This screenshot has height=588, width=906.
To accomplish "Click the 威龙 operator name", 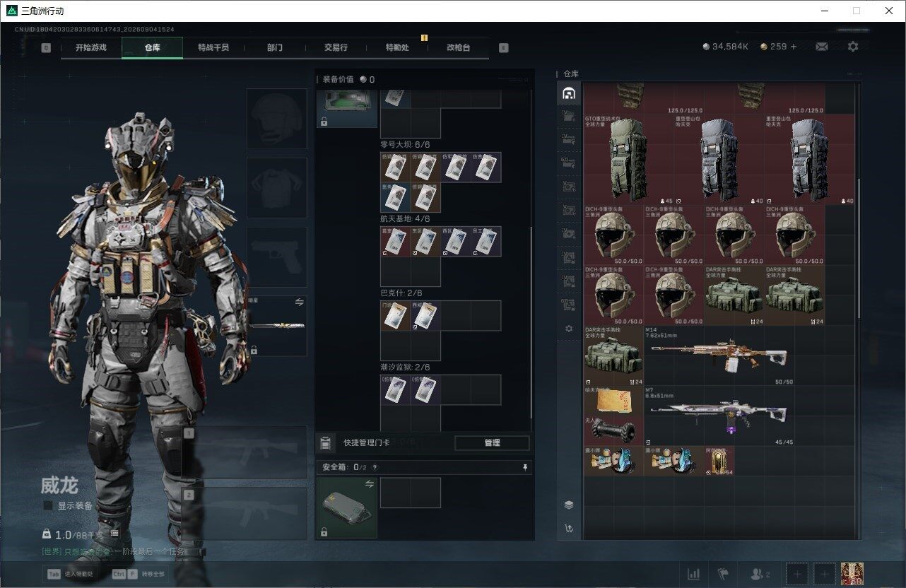I will pos(59,486).
